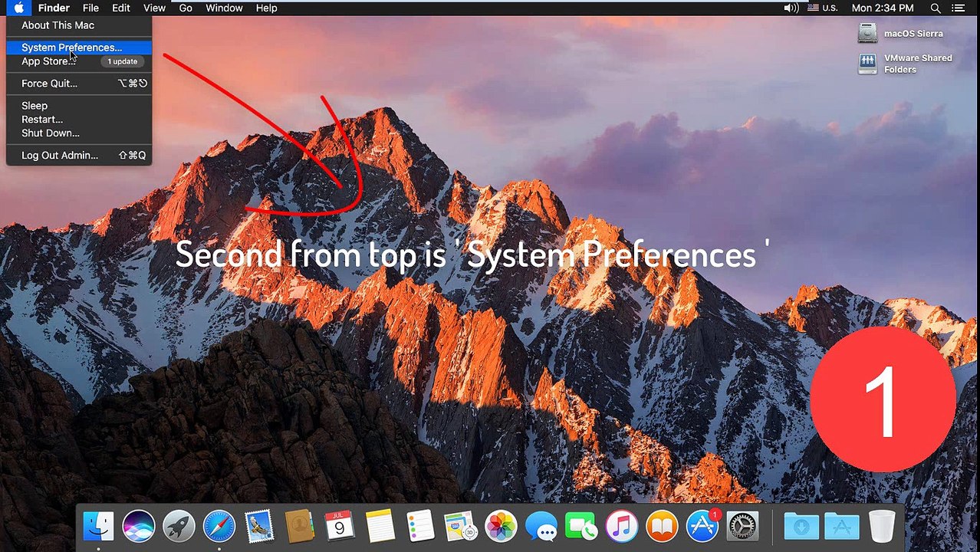Open Photos pinwheel icon in Dock
The image size is (980, 552).
click(502, 527)
